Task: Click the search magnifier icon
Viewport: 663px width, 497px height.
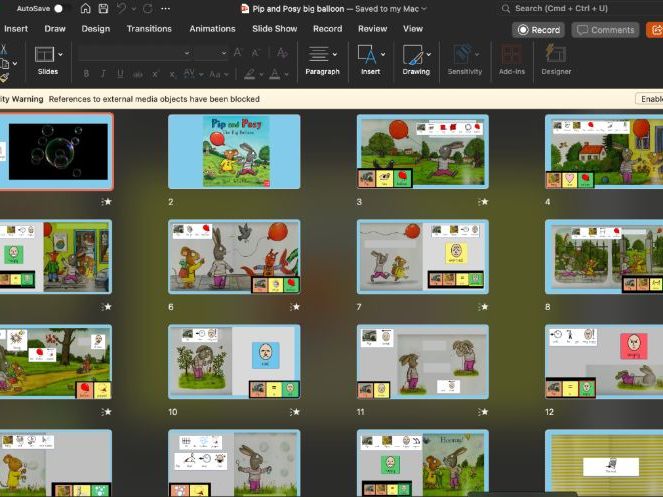Action: pyautogui.click(x=505, y=8)
